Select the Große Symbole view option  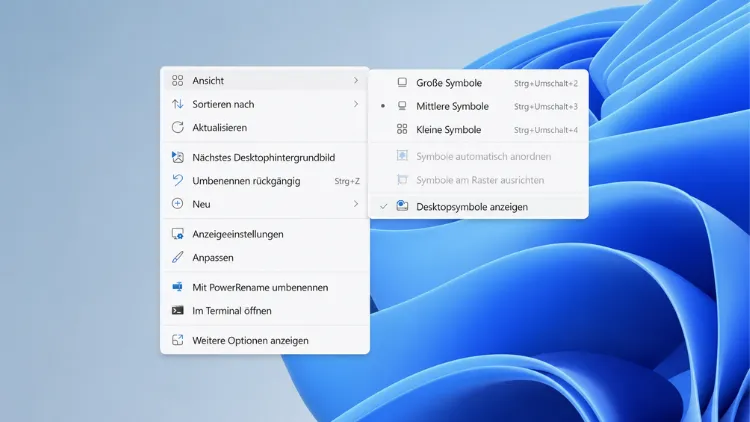pyautogui.click(x=478, y=83)
